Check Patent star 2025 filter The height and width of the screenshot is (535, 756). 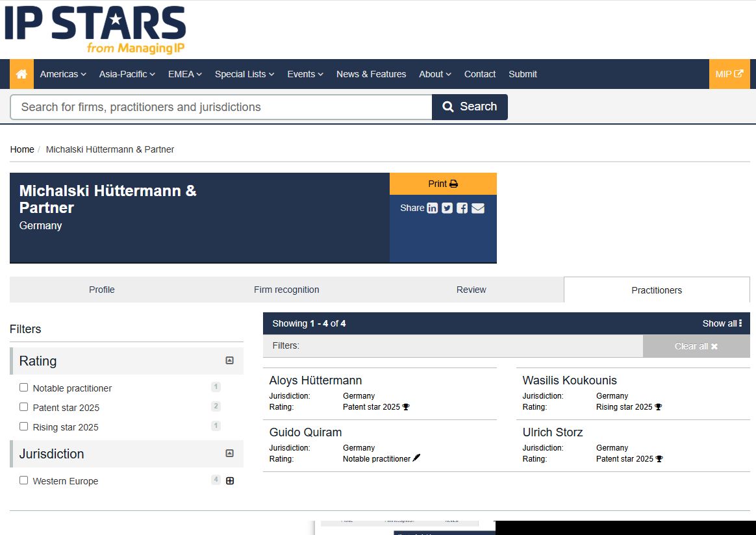tap(23, 407)
